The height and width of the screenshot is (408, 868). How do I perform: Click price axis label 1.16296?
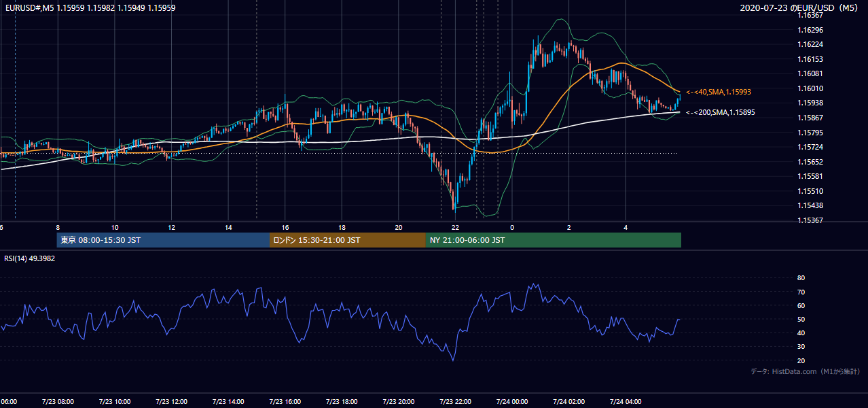[810, 30]
